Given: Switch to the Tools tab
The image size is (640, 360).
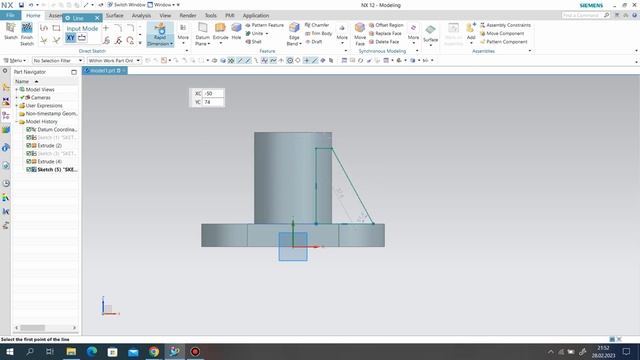Looking at the screenshot, I should (x=211, y=16).
